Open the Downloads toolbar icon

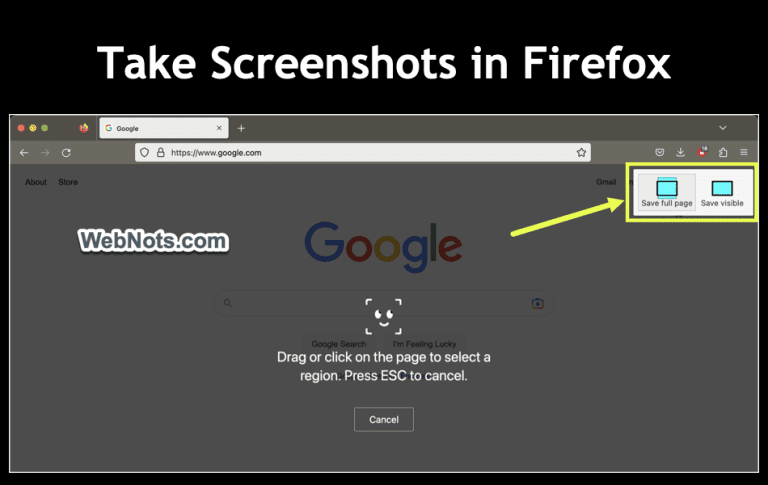click(x=680, y=152)
